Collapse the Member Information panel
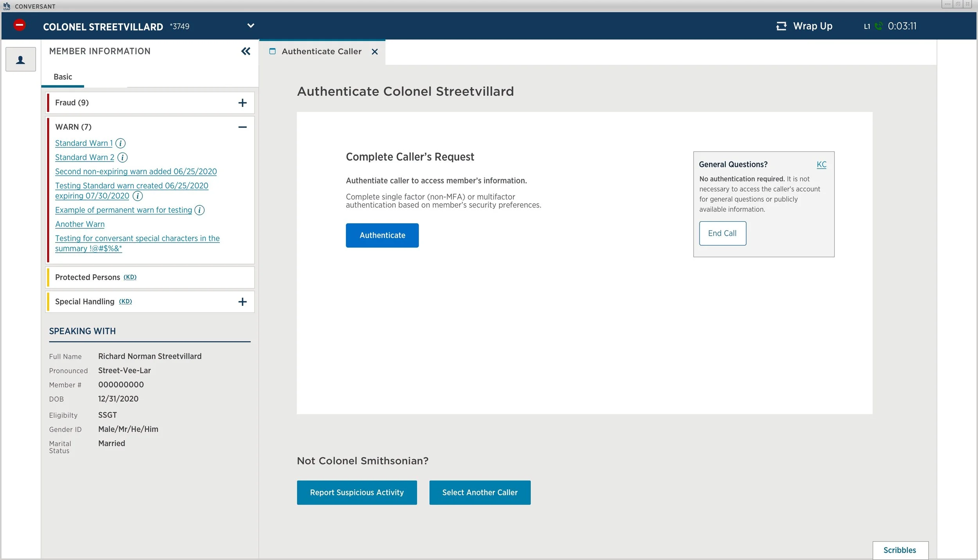Screen dimensions: 978x560 point(246,51)
